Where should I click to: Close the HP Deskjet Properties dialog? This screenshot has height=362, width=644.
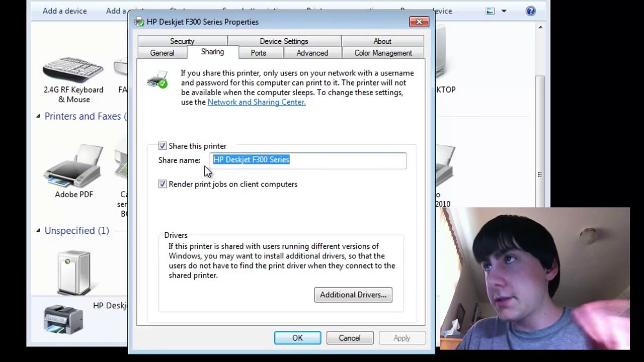pyautogui.click(x=419, y=22)
